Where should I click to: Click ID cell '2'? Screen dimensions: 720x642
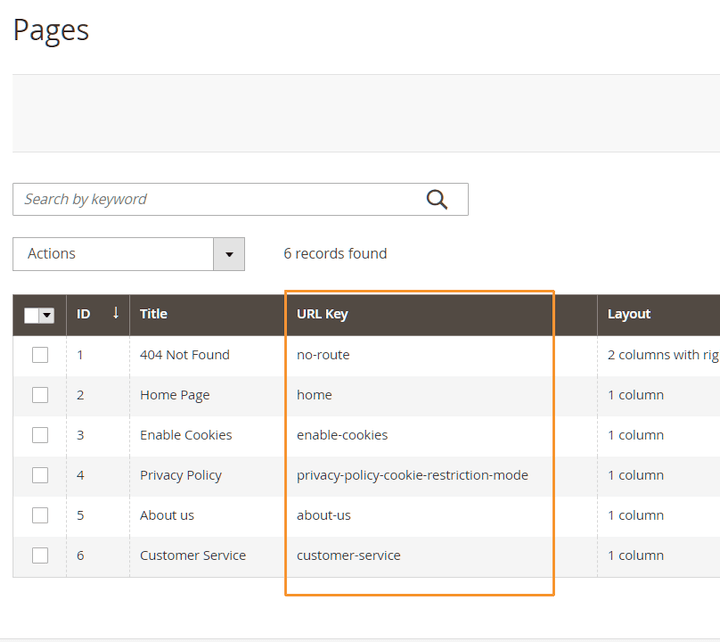(80, 395)
